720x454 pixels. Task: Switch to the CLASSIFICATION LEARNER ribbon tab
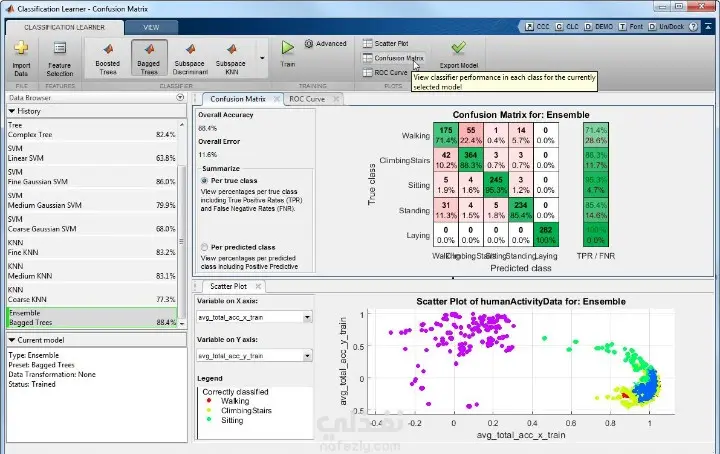pyautogui.click(x=65, y=28)
